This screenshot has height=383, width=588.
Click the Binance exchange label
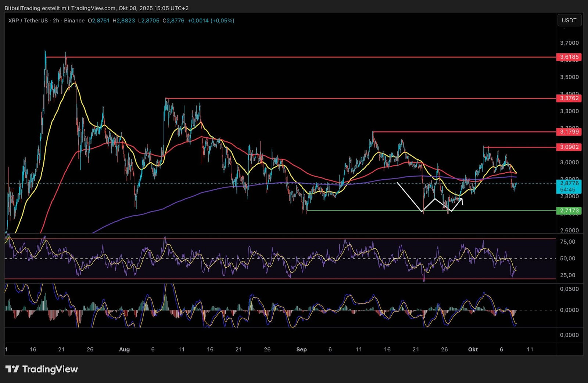pos(74,21)
